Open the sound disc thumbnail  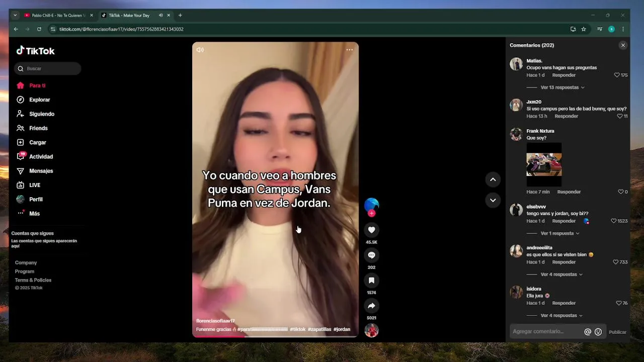[371, 330]
